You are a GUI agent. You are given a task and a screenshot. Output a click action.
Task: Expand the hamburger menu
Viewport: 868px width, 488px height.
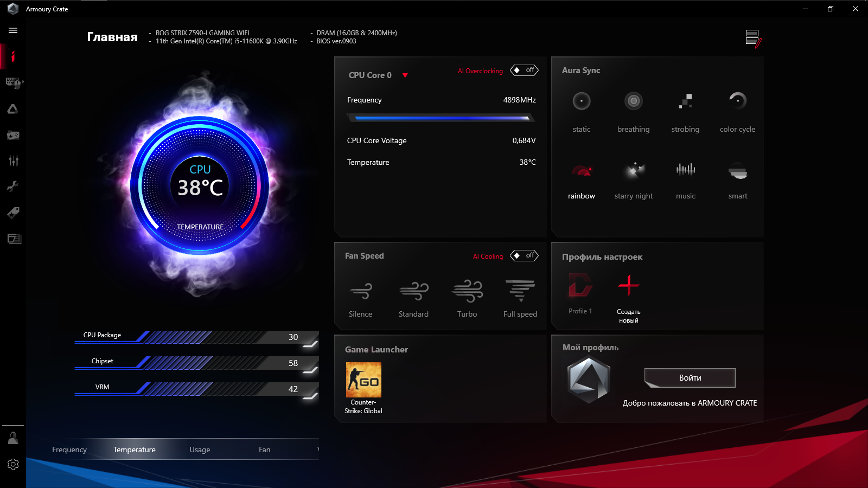[12, 30]
